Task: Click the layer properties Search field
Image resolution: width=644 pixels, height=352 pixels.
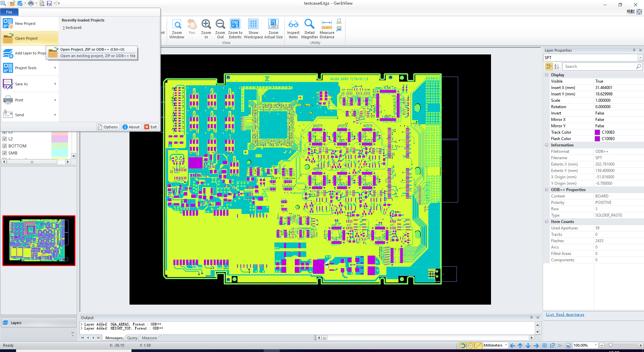Action: tap(599, 67)
